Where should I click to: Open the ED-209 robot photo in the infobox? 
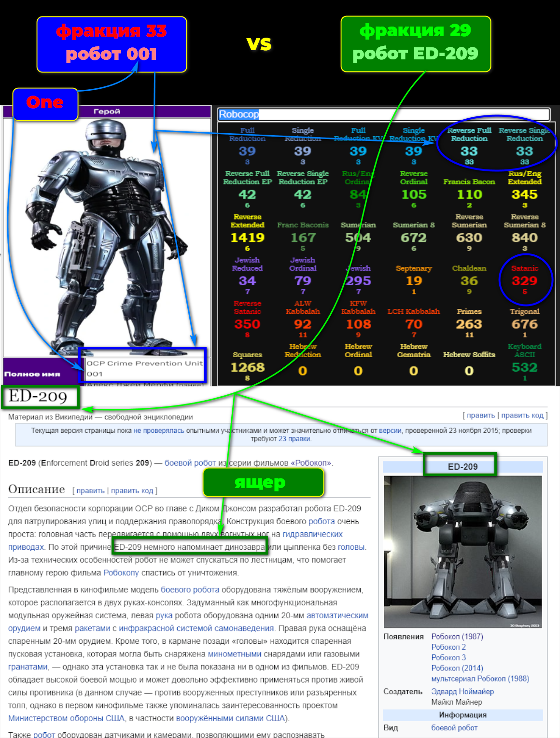[462, 552]
